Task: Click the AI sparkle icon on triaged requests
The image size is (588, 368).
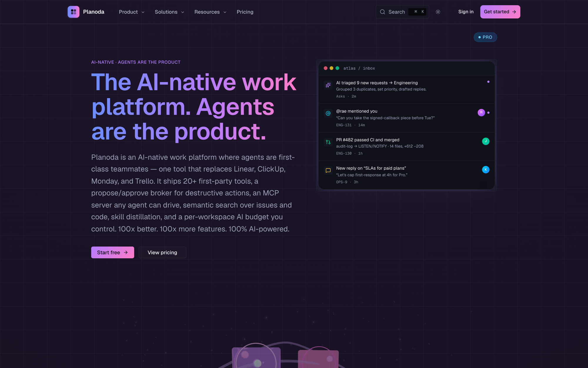Action: point(328,85)
